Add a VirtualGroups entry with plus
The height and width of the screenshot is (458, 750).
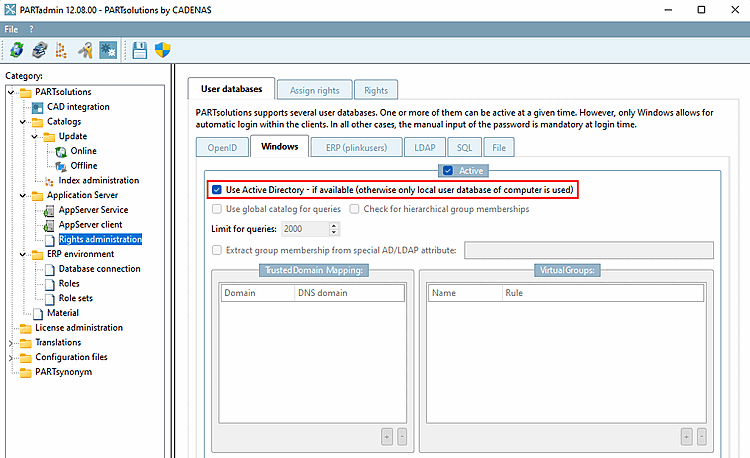pyautogui.click(x=686, y=436)
